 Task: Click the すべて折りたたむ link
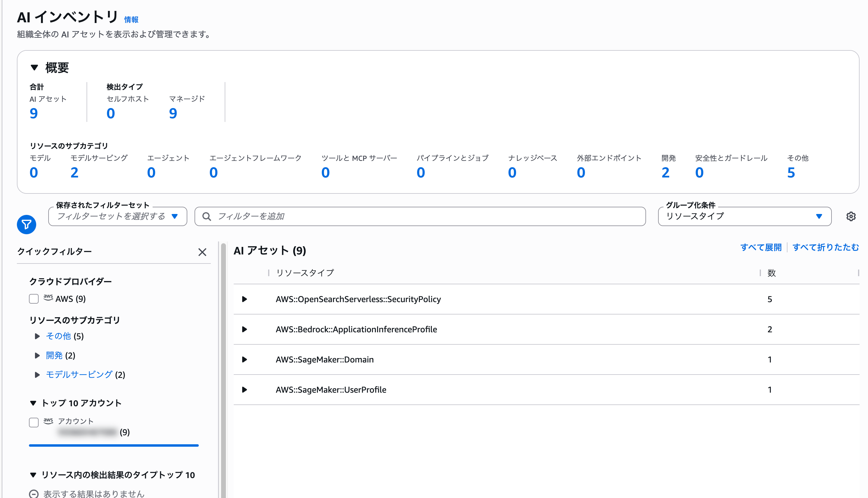(x=825, y=247)
